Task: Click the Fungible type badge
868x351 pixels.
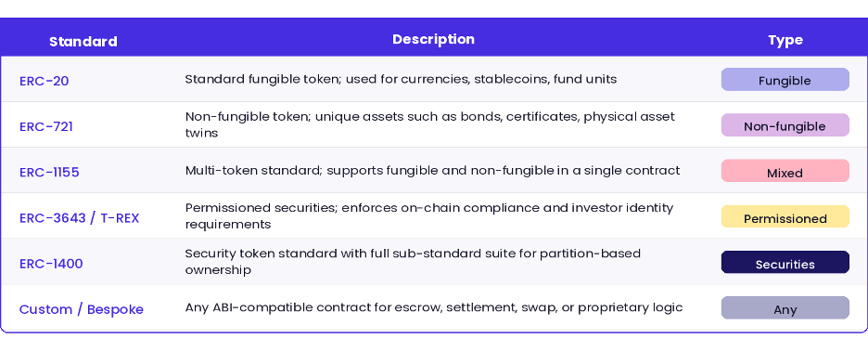Action: (x=785, y=80)
